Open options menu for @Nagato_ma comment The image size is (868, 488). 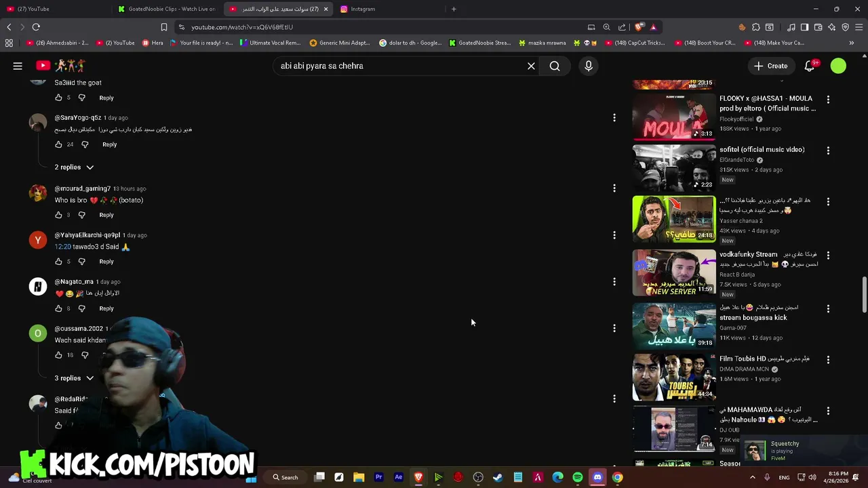click(x=614, y=282)
